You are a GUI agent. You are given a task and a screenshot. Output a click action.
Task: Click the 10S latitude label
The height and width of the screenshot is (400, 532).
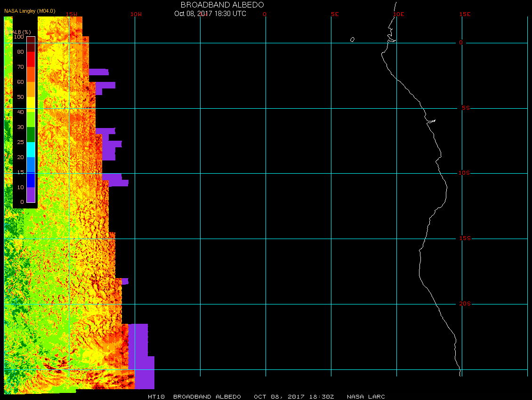tap(464, 173)
